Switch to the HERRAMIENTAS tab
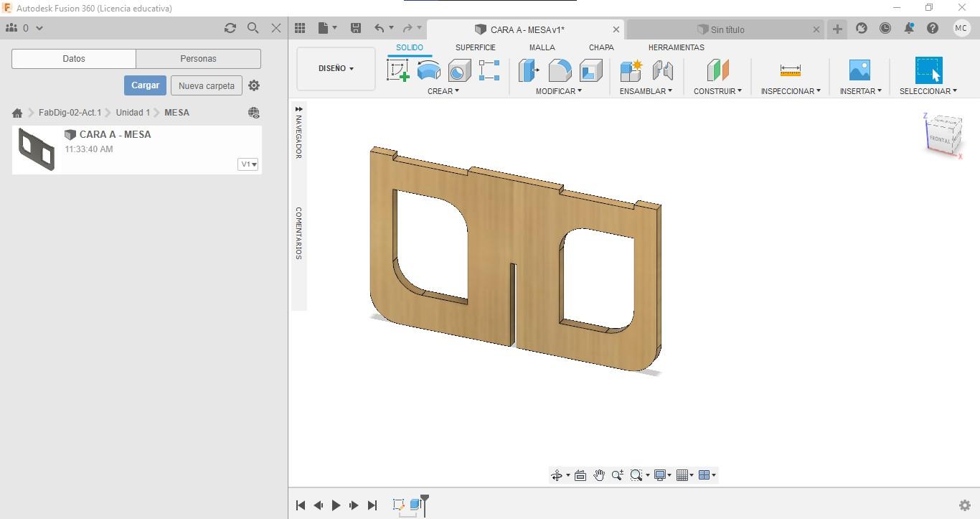This screenshot has height=519, width=980. (x=677, y=47)
